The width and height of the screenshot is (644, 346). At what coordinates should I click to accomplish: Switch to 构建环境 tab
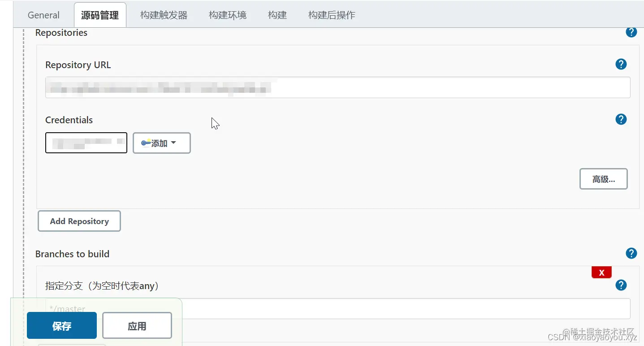[x=228, y=15]
